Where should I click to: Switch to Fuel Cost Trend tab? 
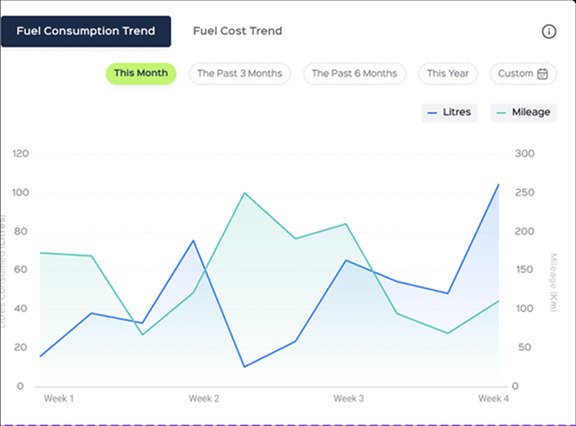pos(238,31)
